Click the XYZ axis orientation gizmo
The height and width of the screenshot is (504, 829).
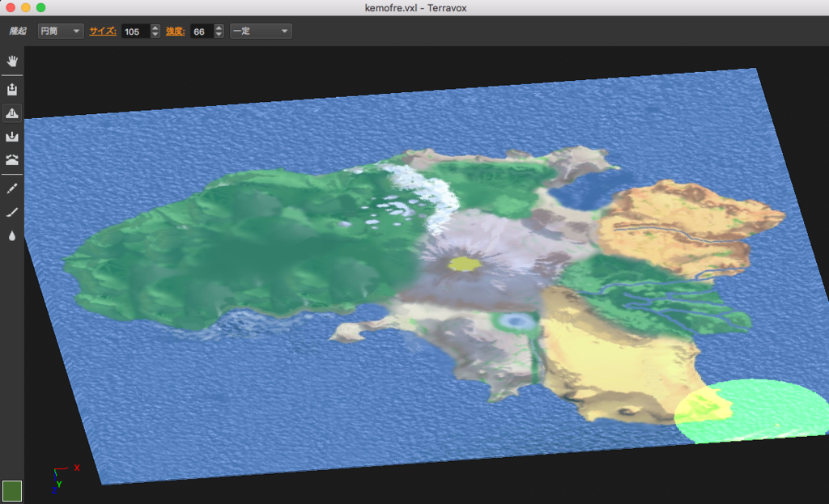pyautogui.click(x=66, y=479)
